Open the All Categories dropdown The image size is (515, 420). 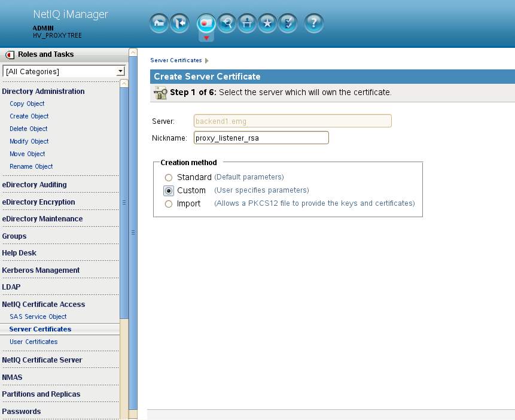tap(64, 71)
